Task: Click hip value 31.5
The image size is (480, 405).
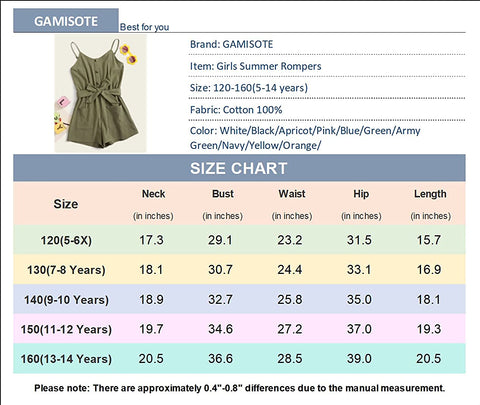Action: point(359,240)
